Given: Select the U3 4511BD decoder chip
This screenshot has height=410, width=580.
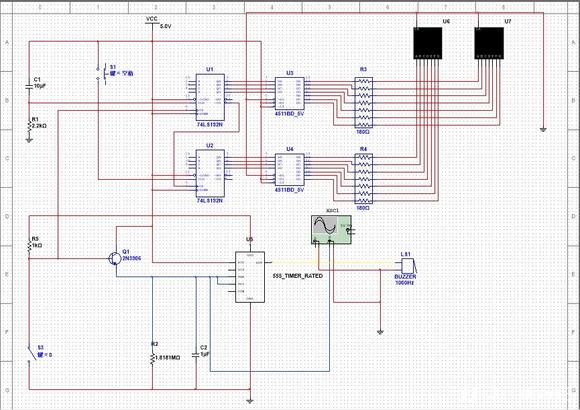Looking at the screenshot, I should [290, 93].
